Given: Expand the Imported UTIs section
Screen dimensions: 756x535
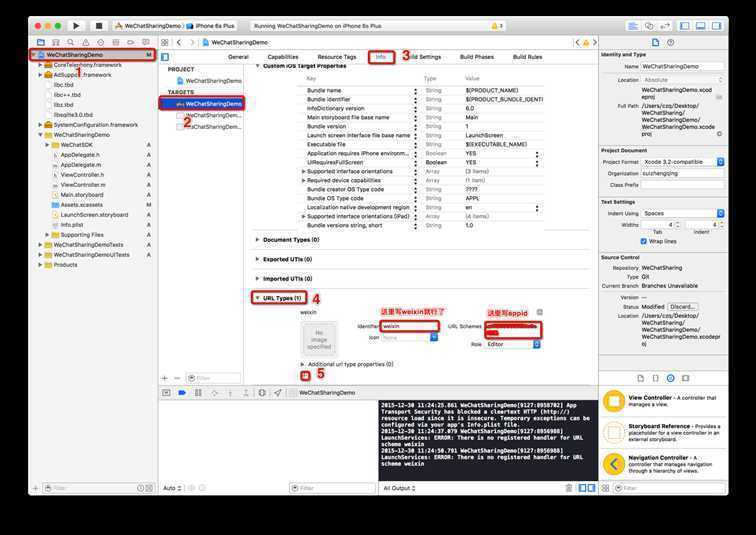Looking at the screenshot, I should point(257,279).
